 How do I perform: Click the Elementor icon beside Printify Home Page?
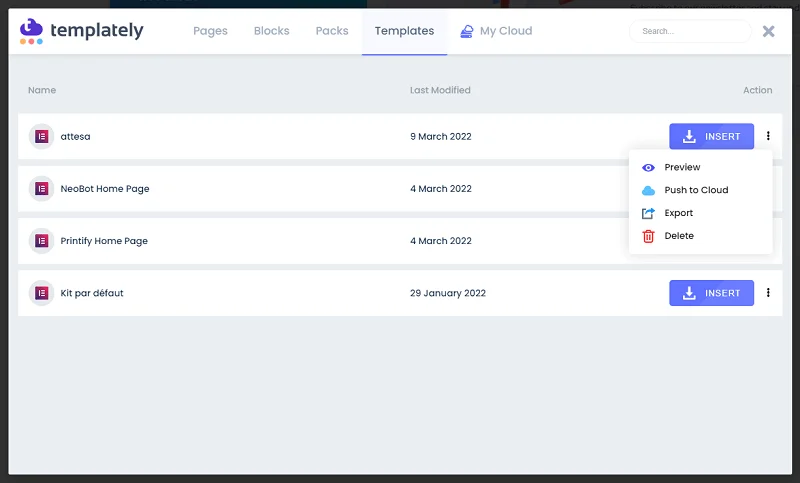tap(41, 241)
